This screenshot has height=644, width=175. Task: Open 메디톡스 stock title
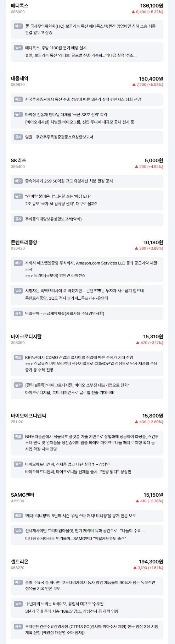click(19, 6)
